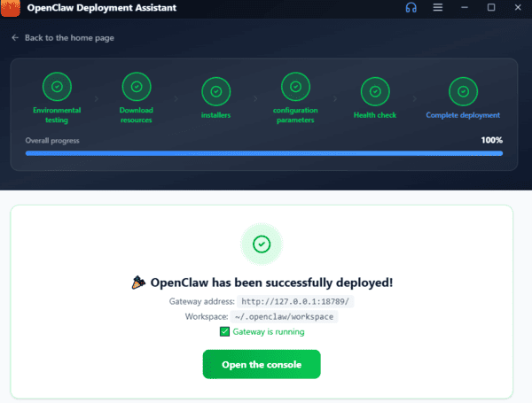Toggle the Gateway is running checkbox
The height and width of the screenshot is (403, 532).
(223, 331)
